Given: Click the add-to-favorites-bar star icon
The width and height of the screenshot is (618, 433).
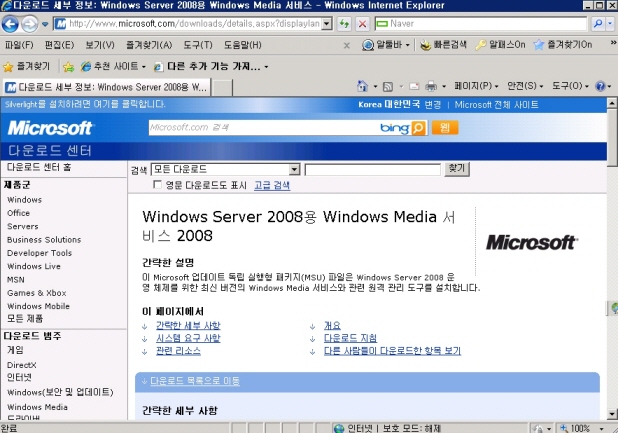Looking at the screenshot, I should pyautogui.click(x=69, y=67).
